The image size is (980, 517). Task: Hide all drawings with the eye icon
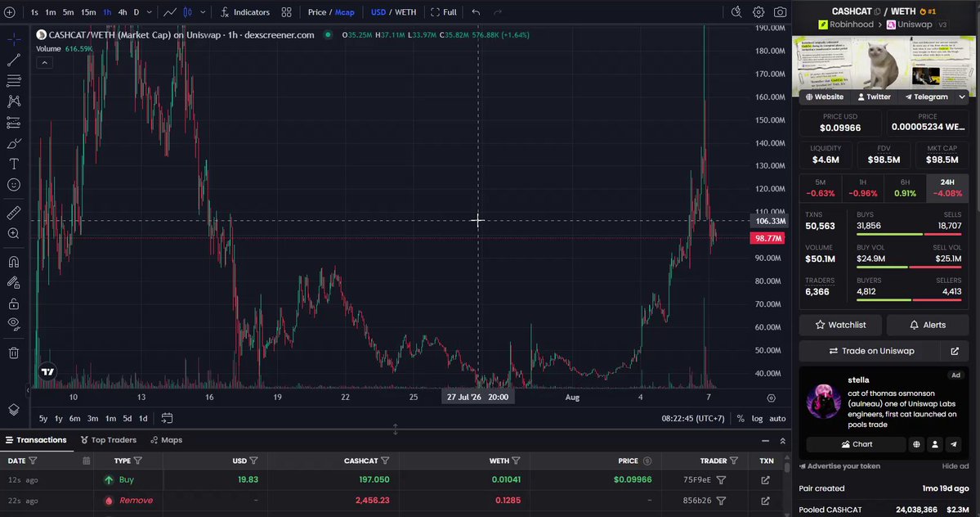pos(14,324)
